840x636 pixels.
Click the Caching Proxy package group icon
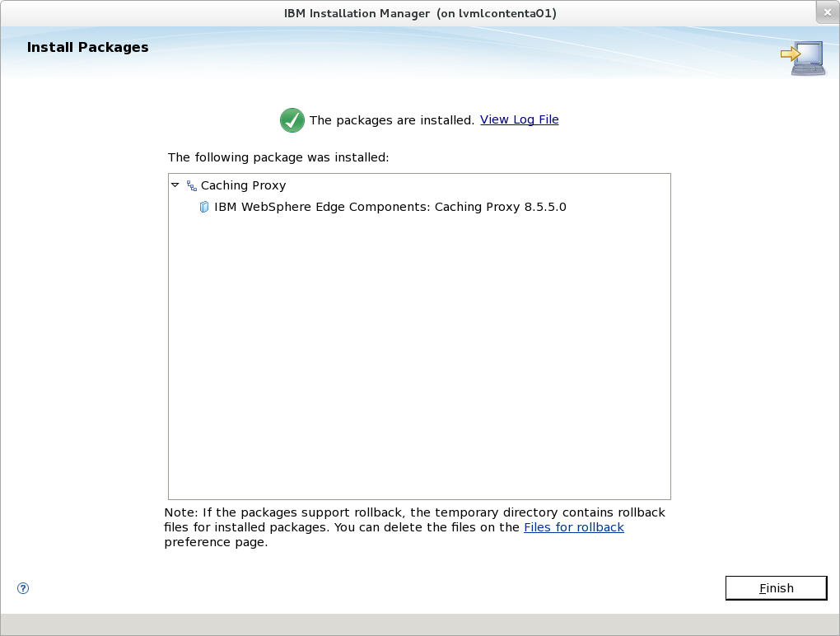(x=192, y=186)
